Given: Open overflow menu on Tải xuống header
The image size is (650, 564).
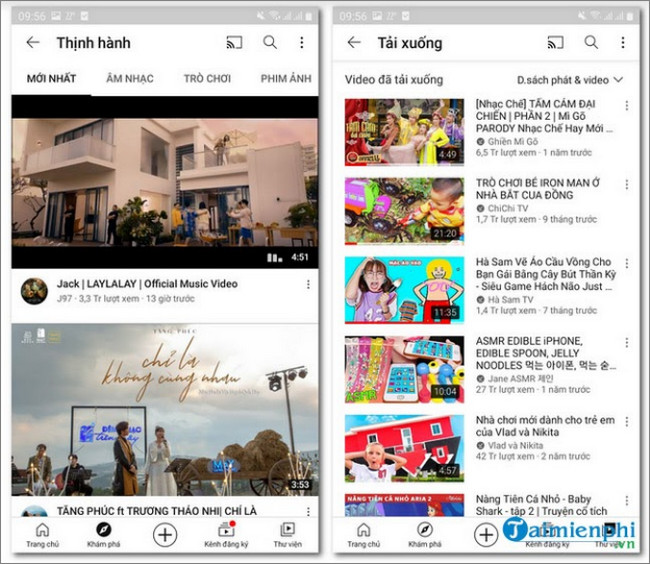Looking at the screenshot, I should click(623, 42).
